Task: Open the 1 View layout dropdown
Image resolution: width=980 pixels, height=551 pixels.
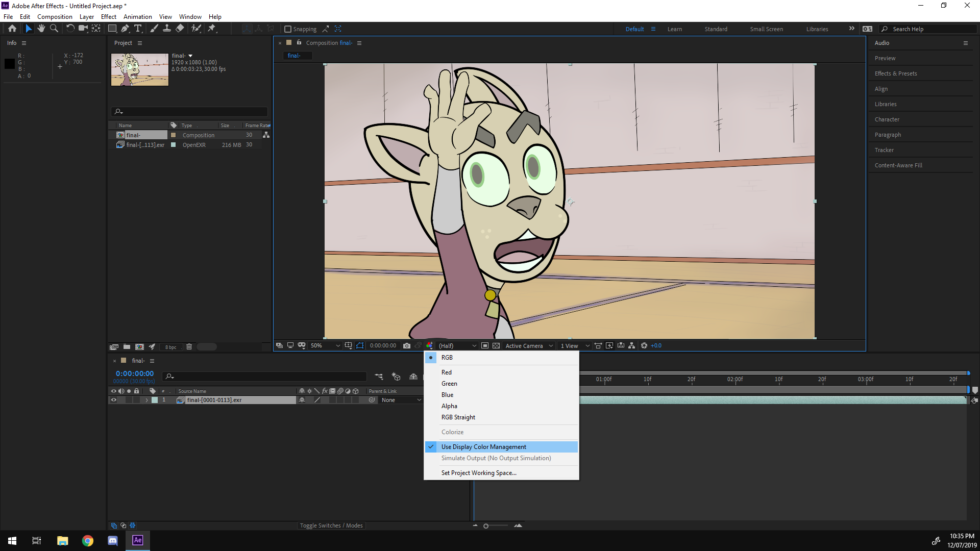Action: [575, 345]
